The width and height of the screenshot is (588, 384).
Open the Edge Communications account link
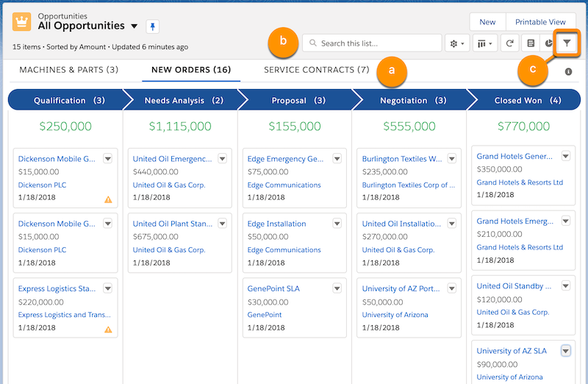tap(284, 185)
